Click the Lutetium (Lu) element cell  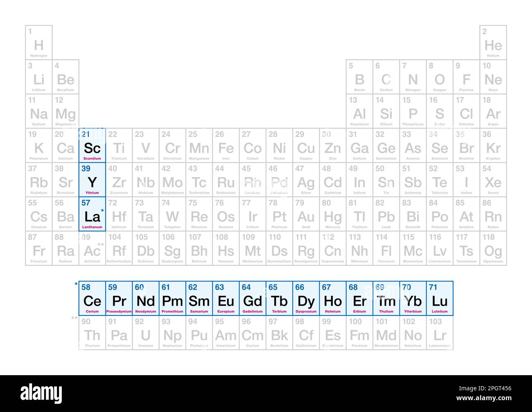pyautogui.click(x=440, y=298)
